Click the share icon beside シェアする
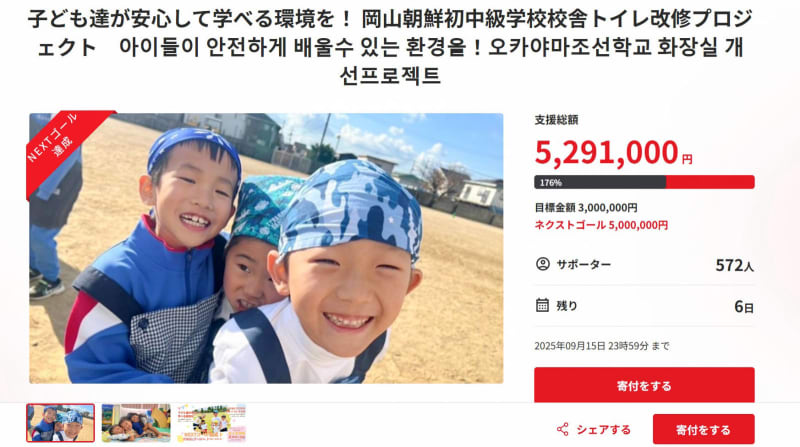800x447 pixels. click(x=562, y=430)
